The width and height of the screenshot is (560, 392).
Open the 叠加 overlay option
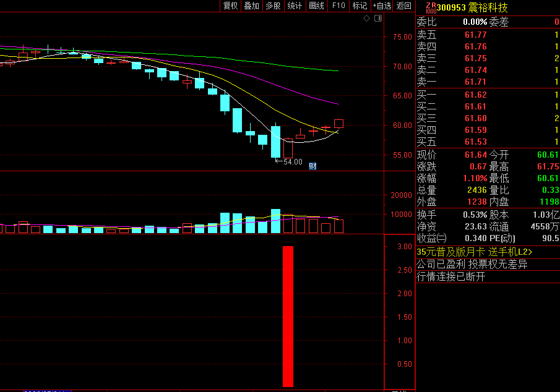pos(251,6)
